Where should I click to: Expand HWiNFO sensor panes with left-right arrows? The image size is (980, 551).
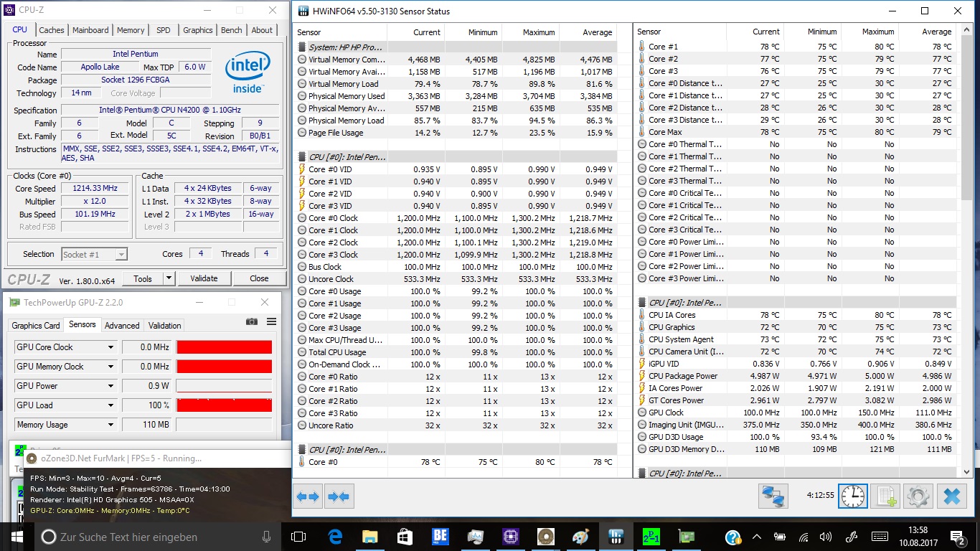308,496
